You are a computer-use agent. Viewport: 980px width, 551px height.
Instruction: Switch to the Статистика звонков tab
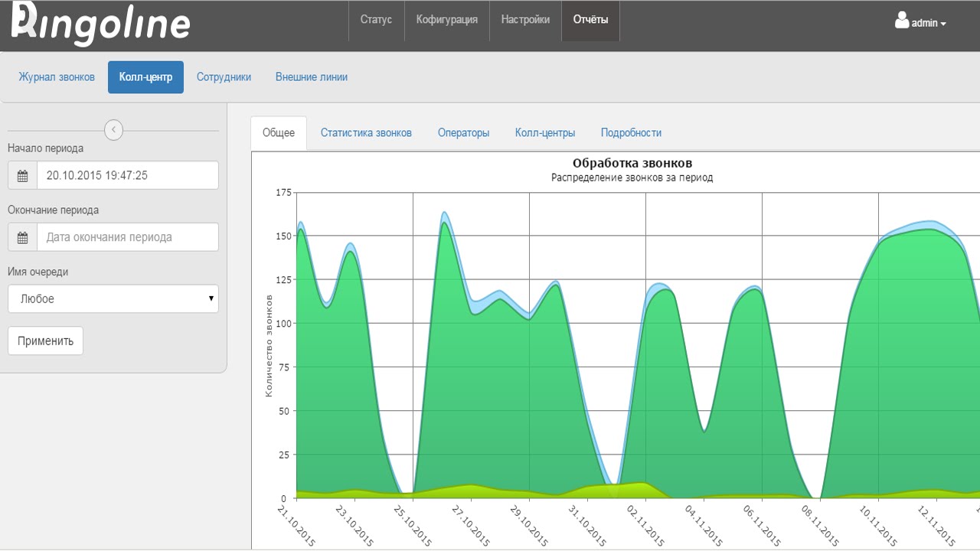pyautogui.click(x=366, y=133)
